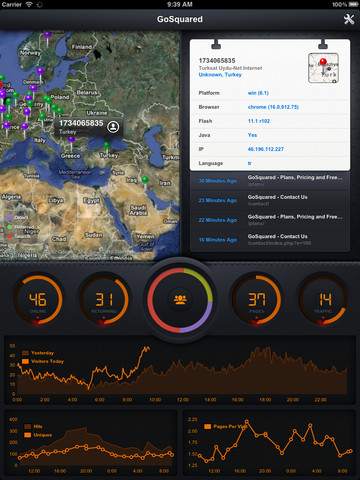Open the 14 Traffic gauge
360x480 pixels.
click(322, 299)
